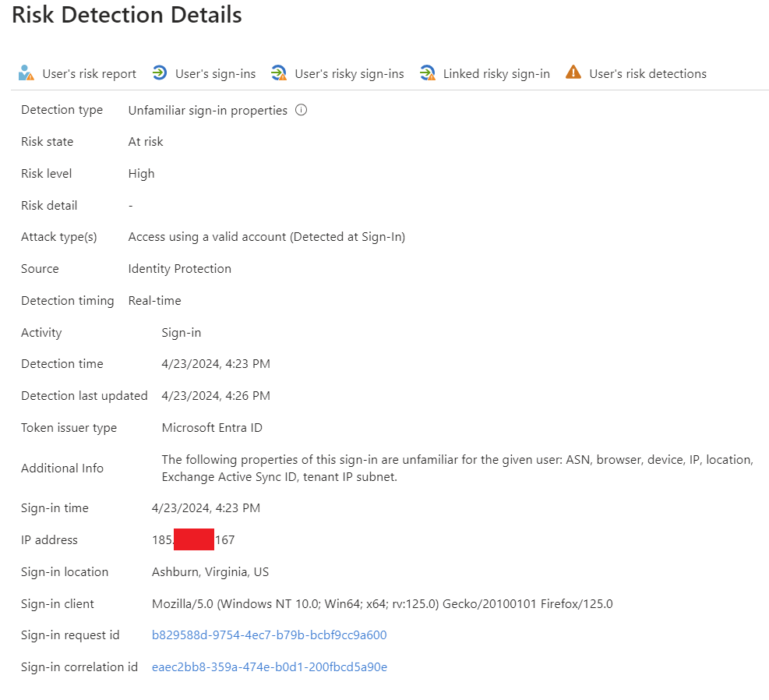Click the redacted IP address value
This screenshot has height=700, width=769.
tap(193, 539)
